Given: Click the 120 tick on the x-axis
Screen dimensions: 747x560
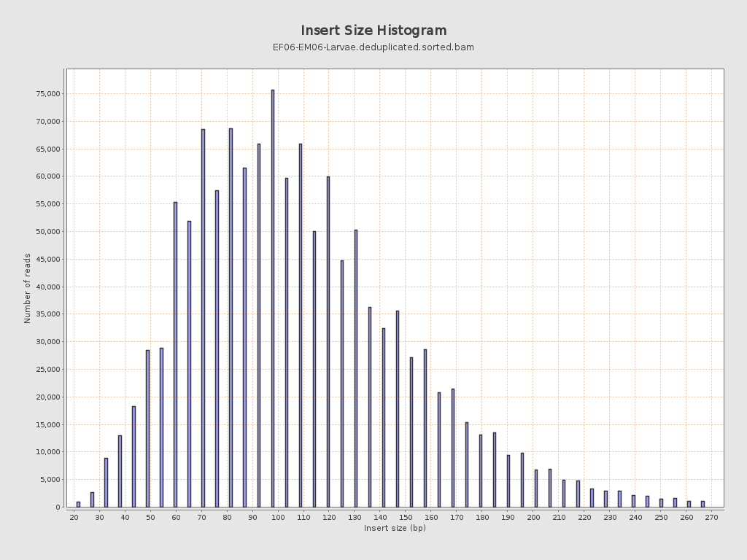Looking at the screenshot, I should coord(329,518).
